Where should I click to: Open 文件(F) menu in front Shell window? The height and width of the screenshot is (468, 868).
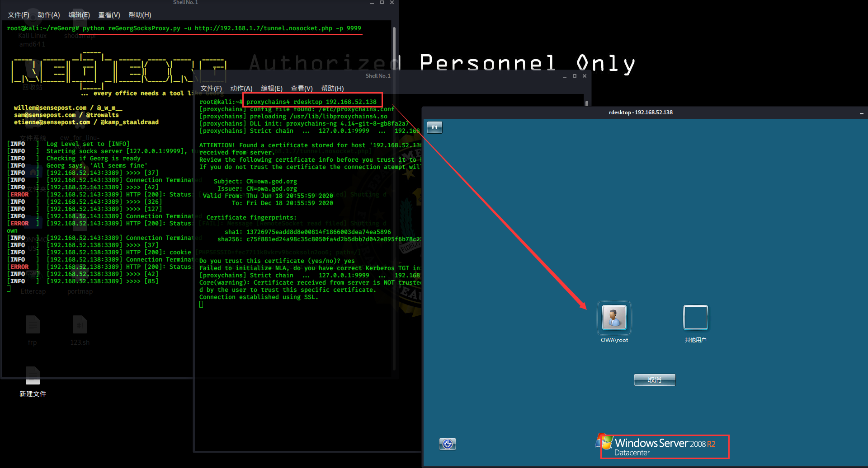pos(211,89)
